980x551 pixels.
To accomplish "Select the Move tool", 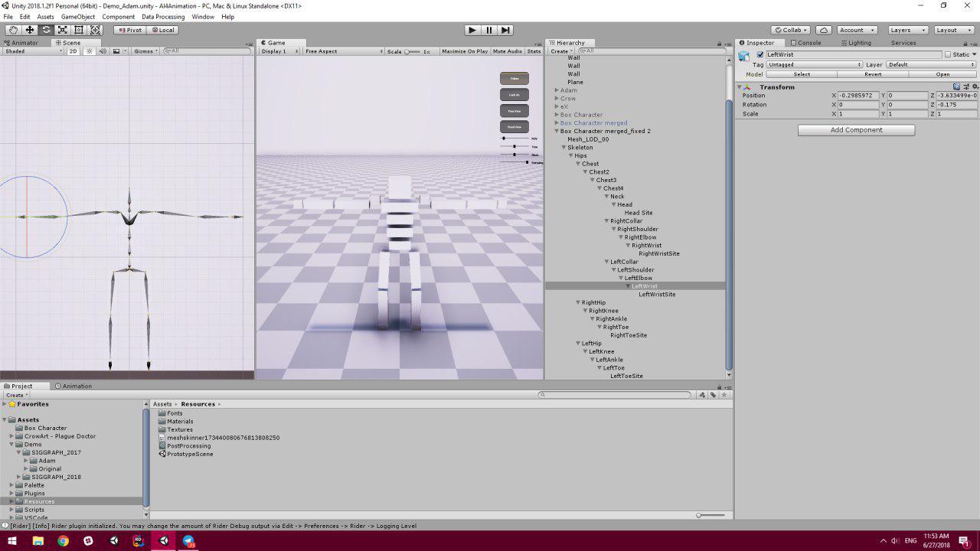I will tap(29, 30).
